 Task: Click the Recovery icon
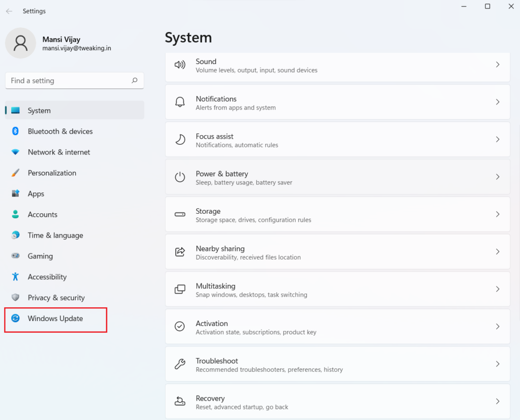180,401
